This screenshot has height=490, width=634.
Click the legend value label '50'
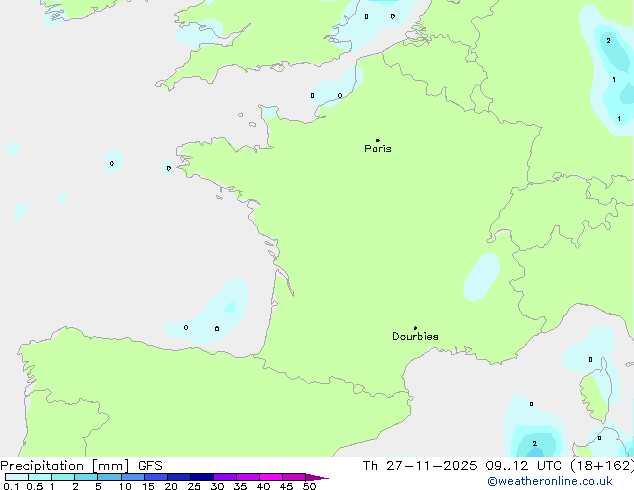point(309,486)
